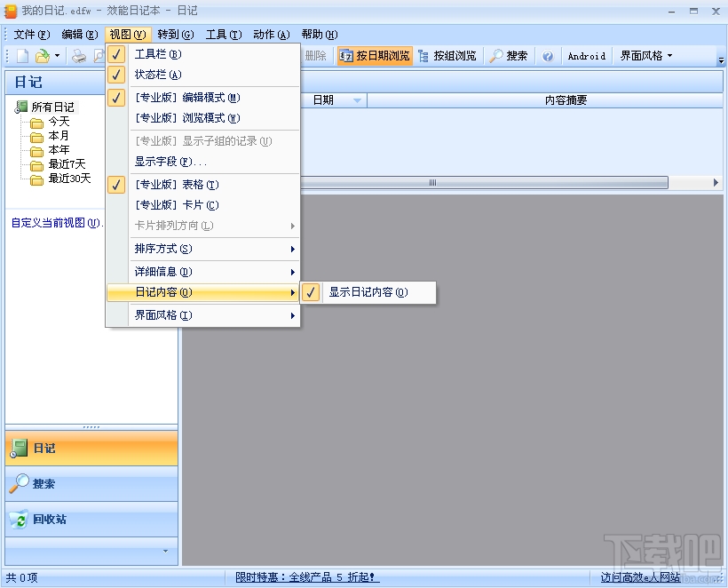
Task: Toggle 按日期浏览 view
Action: [375, 56]
